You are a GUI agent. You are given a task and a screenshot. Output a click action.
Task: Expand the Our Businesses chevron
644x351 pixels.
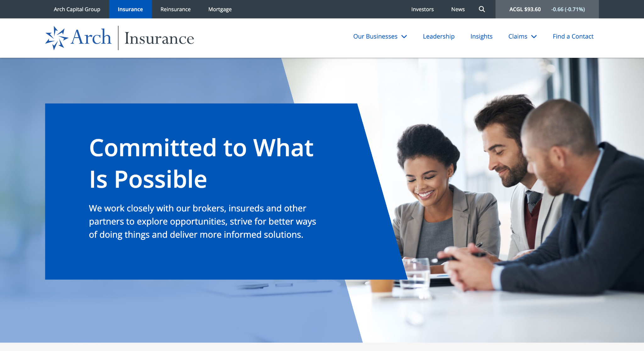(x=404, y=36)
